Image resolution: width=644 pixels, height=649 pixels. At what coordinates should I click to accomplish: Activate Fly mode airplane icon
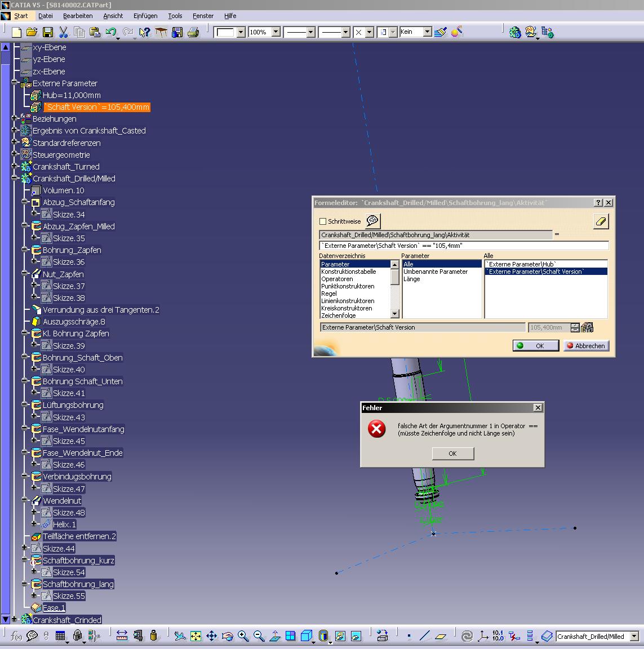point(180,635)
